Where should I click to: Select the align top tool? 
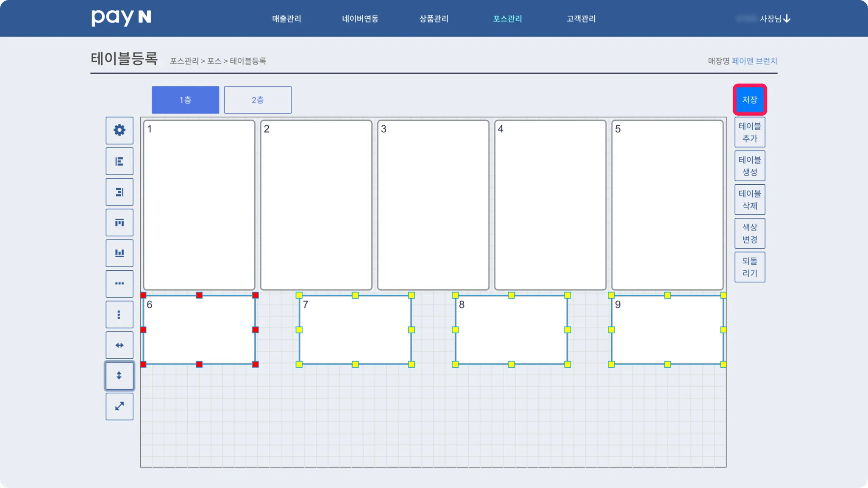coord(120,223)
